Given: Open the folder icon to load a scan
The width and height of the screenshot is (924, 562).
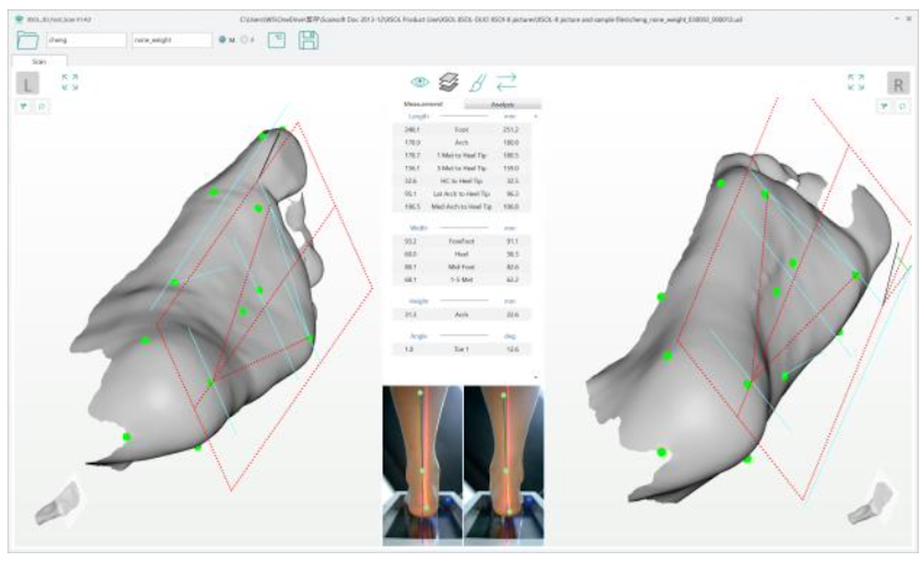Looking at the screenshot, I should 27,40.
